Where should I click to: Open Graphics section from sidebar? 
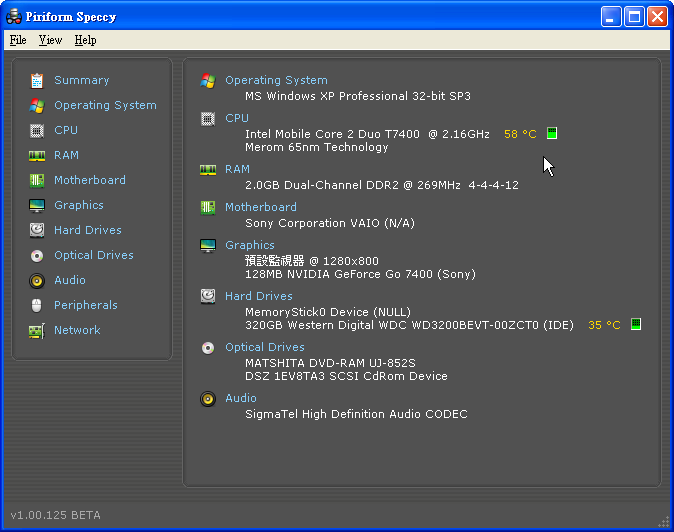coord(79,205)
